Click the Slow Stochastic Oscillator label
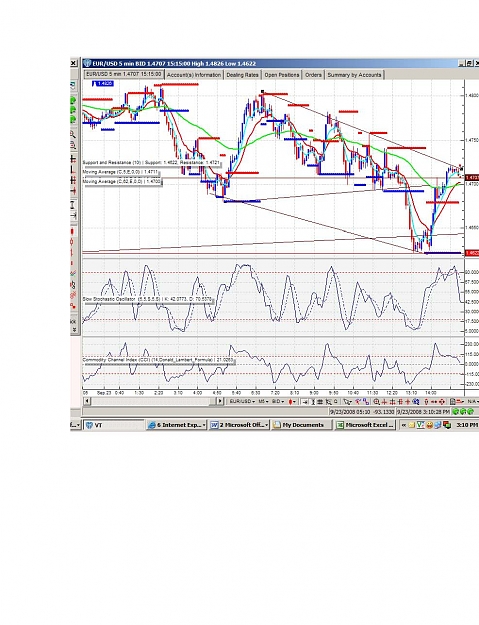 point(147,299)
